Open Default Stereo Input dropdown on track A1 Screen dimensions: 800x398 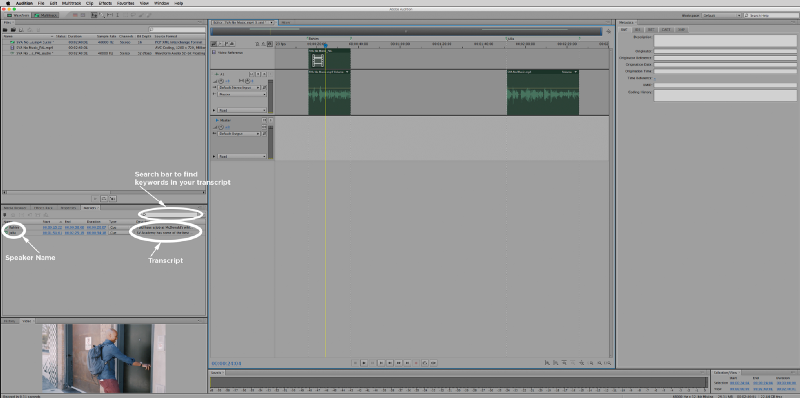pyautogui.click(x=238, y=88)
